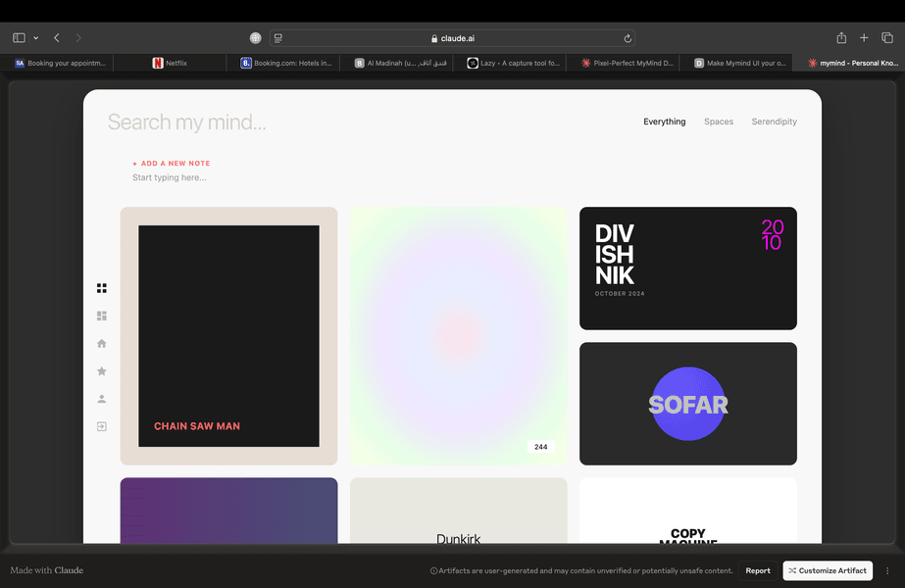Viewport: 905px width, 588px height.
Task: Open the Dunkirk card
Action: [458, 511]
